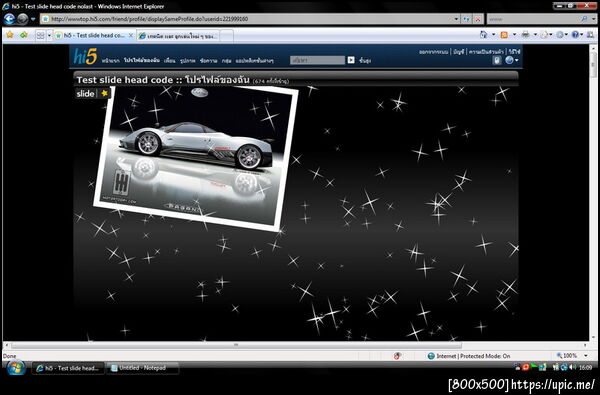Click the 100% zoom level button

point(567,356)
